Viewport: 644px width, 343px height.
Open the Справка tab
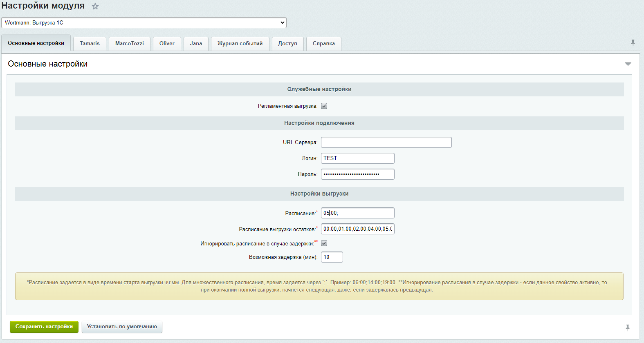point(323,44)
